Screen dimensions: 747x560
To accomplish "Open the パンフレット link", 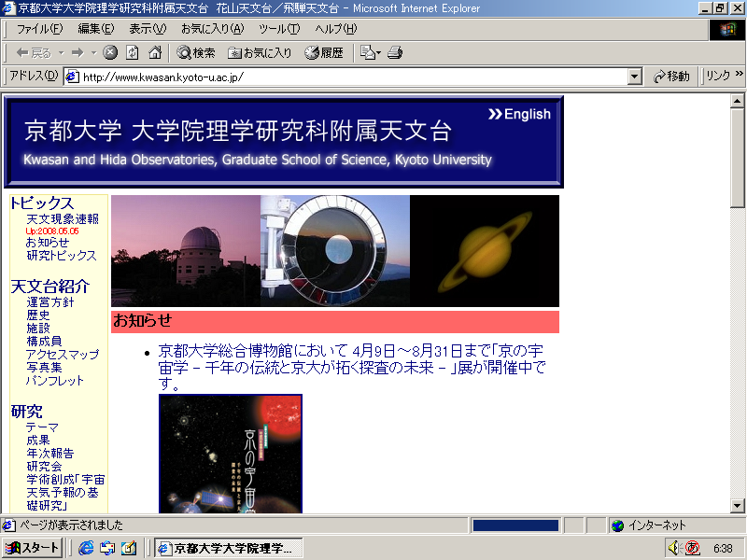I will 55,381.
